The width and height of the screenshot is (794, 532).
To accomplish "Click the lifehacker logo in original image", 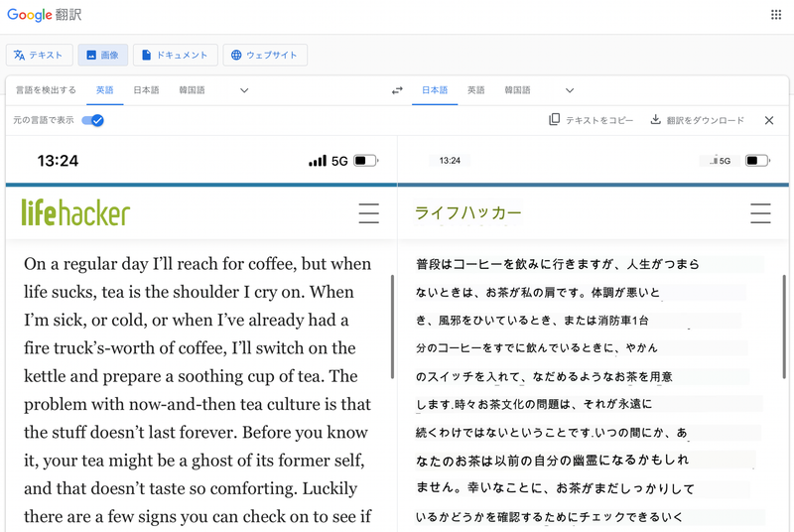I will (x=76, y=212).
